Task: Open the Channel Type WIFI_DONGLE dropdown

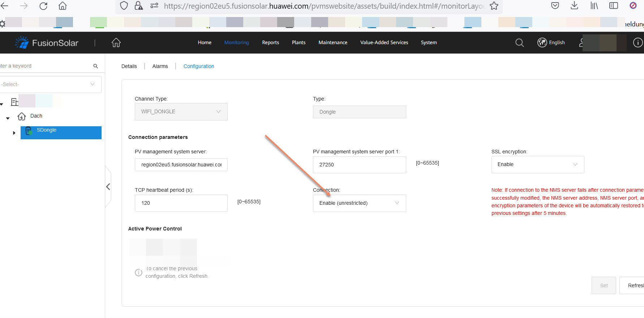Action: (x=181, y=112)
